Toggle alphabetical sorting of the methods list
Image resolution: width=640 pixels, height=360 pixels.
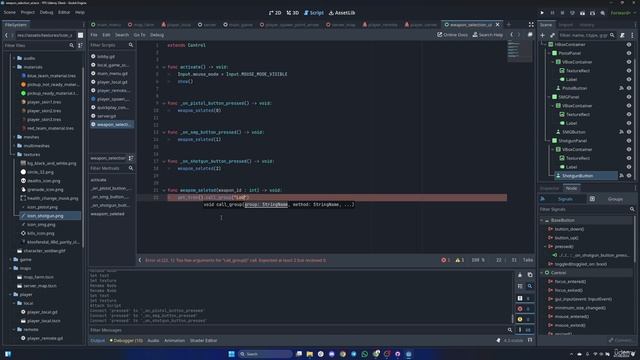(x=131, y=158)
